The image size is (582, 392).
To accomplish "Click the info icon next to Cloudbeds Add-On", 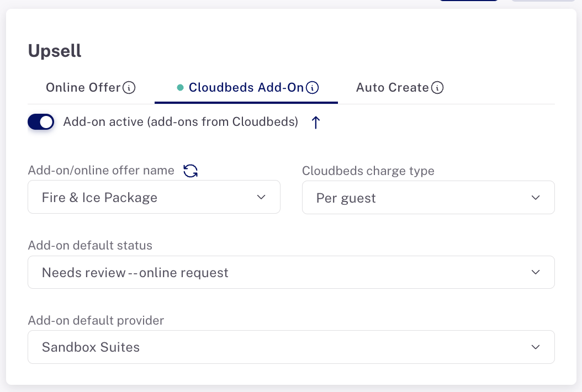I will pos(312,88).
